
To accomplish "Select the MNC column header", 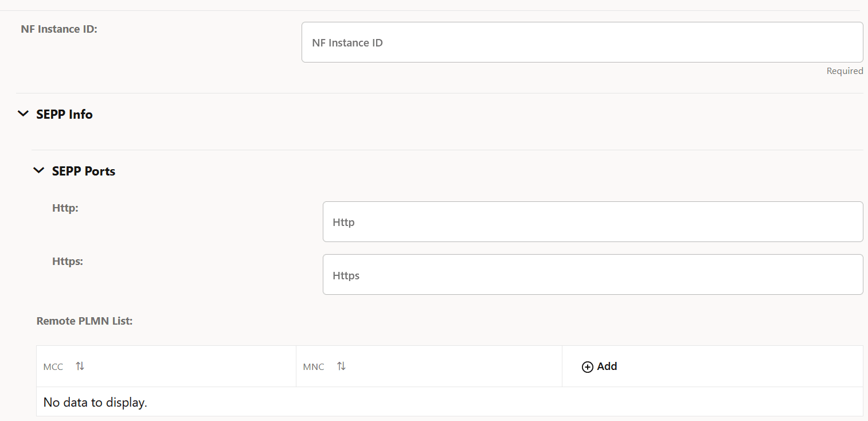I will tap(313, 367).
